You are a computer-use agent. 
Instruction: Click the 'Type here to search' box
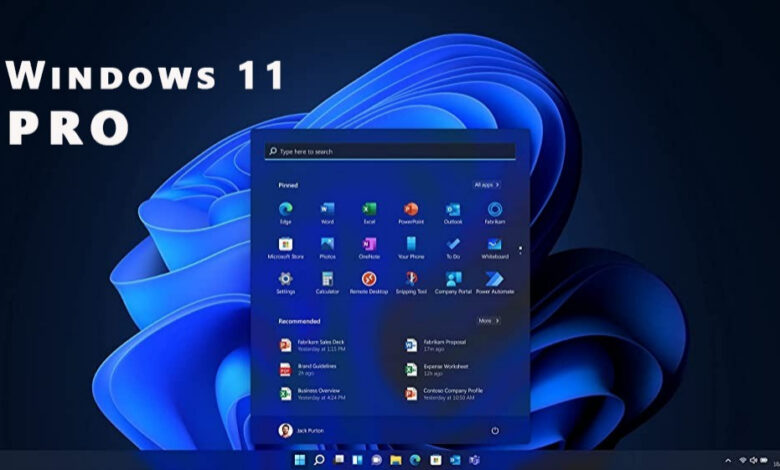point(390,152)
